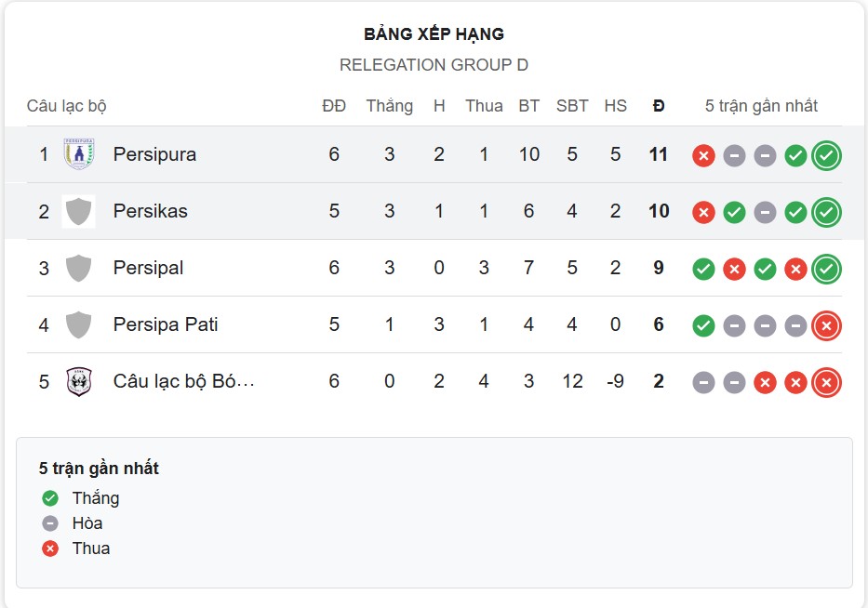
Task: Open the Persipura team page
Action: click(x=154, y=154)
